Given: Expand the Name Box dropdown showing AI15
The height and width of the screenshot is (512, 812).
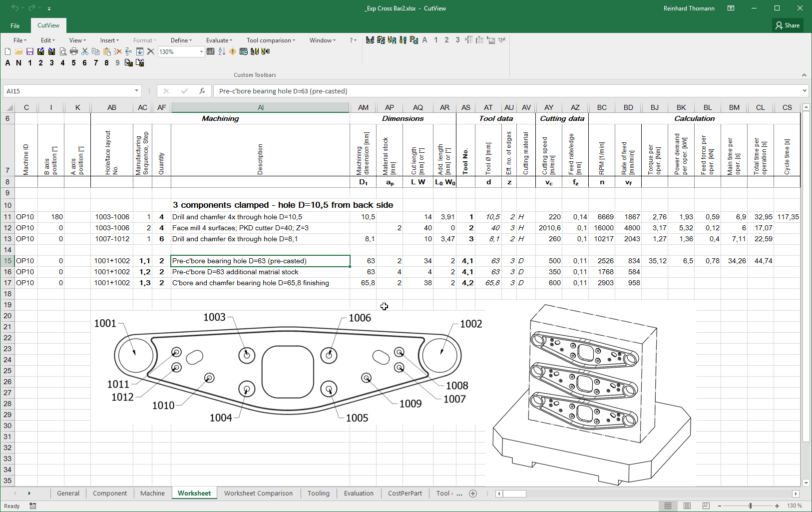Looking at the screenshot, I should (136, 91).
